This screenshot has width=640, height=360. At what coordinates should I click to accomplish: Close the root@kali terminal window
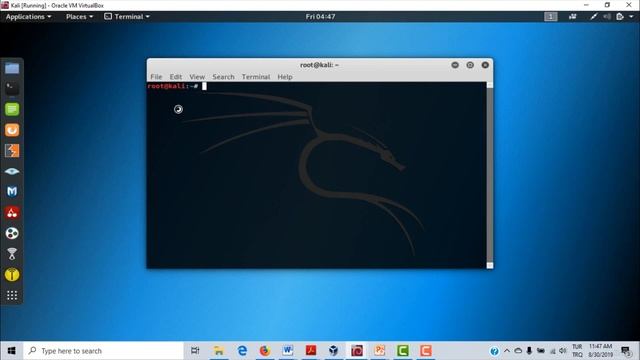point(485,65)
